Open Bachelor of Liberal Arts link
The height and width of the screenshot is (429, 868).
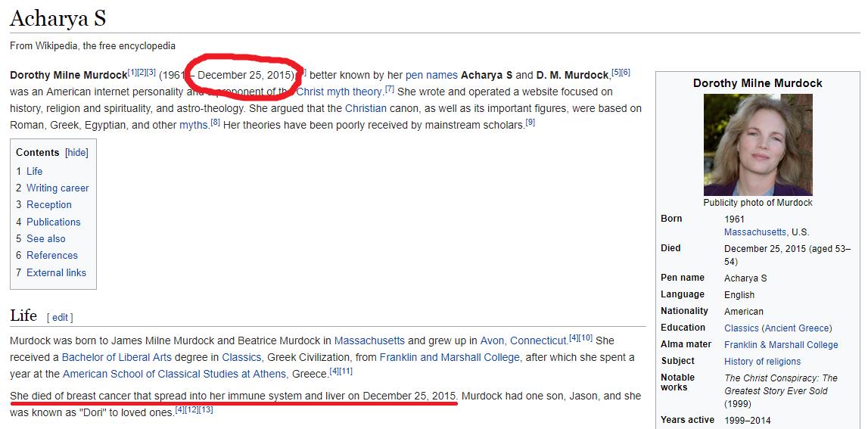tap(117, 358)
